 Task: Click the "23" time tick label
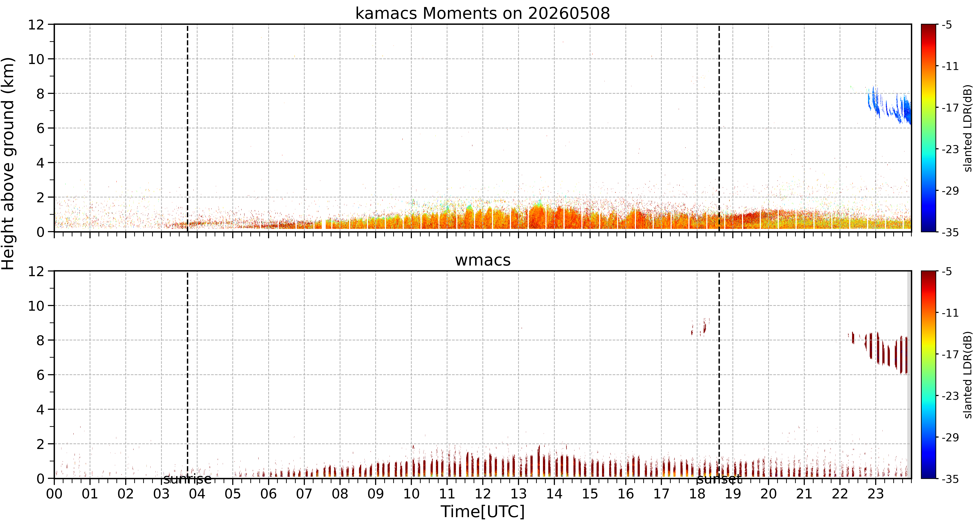(875, 494)
